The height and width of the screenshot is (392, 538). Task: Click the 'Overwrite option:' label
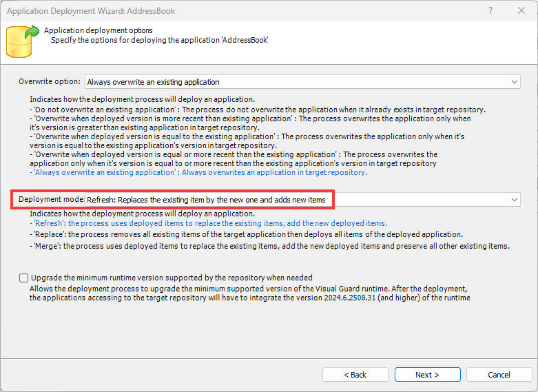point(50,82)
